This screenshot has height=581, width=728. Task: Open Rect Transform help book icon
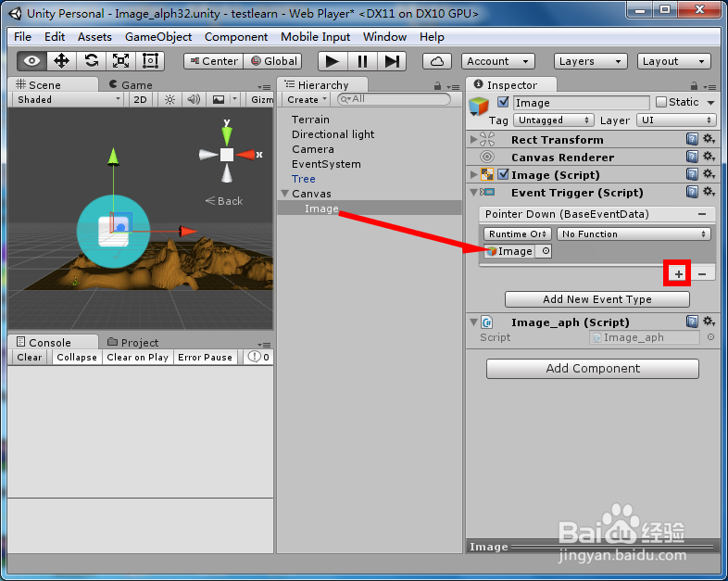692,139
